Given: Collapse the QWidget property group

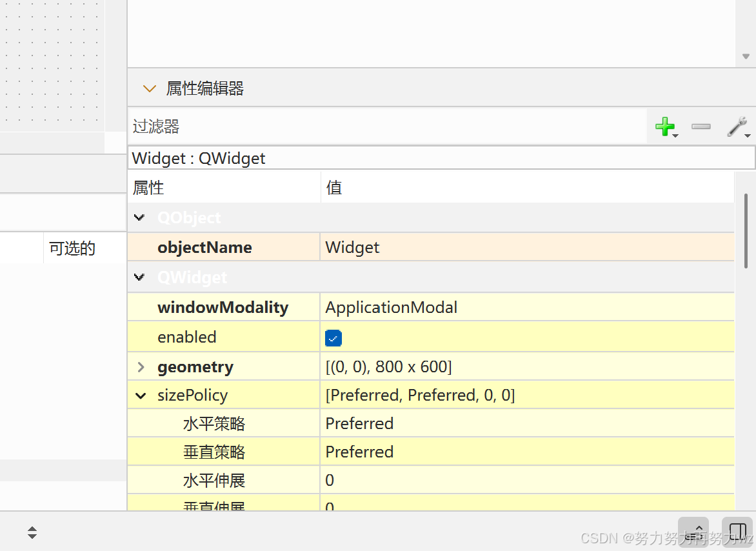Looking at the screenshot, I should [139, 277].
